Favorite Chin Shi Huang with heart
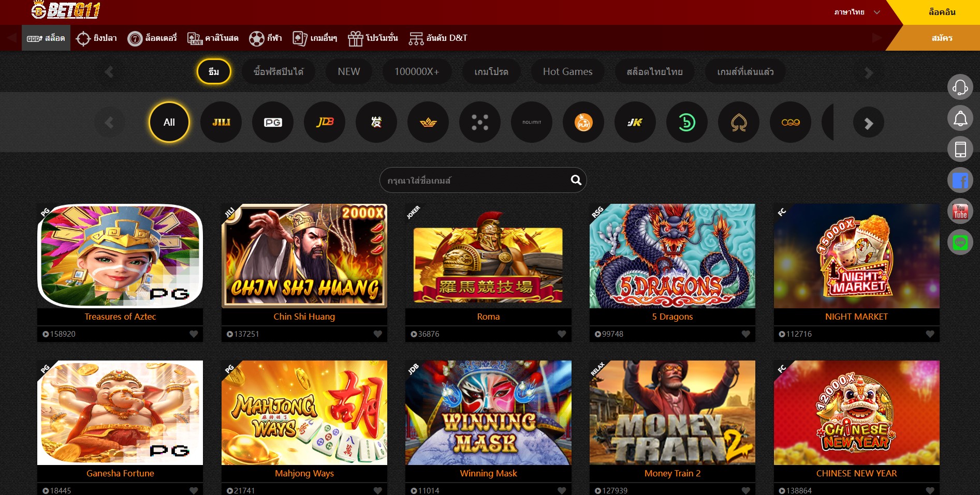The width and height of the screenshot is (980, 495). coord(378,334)
